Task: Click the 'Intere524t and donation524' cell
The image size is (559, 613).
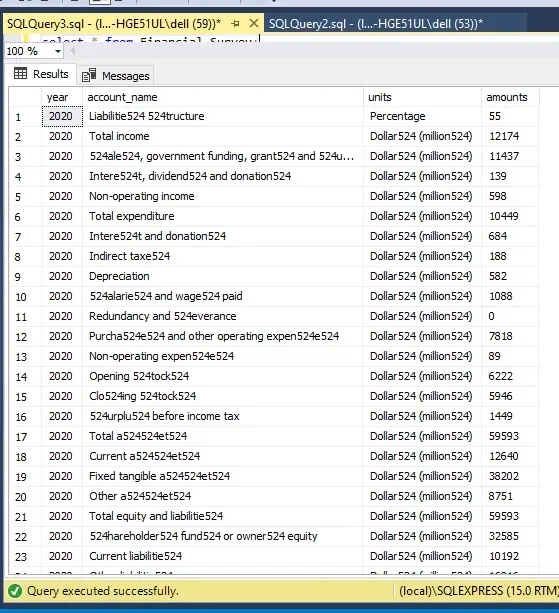Action: coord(223,237)
